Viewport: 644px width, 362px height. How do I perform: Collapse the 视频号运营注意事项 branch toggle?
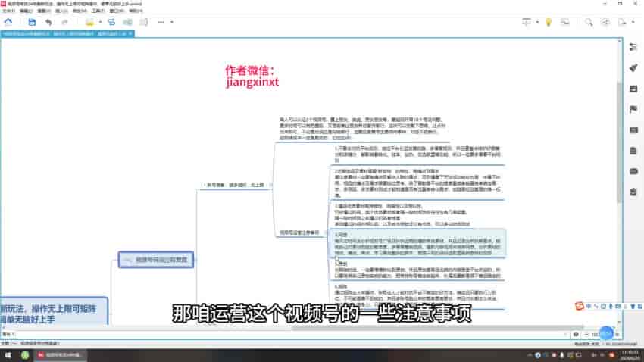tap(325, 232)
